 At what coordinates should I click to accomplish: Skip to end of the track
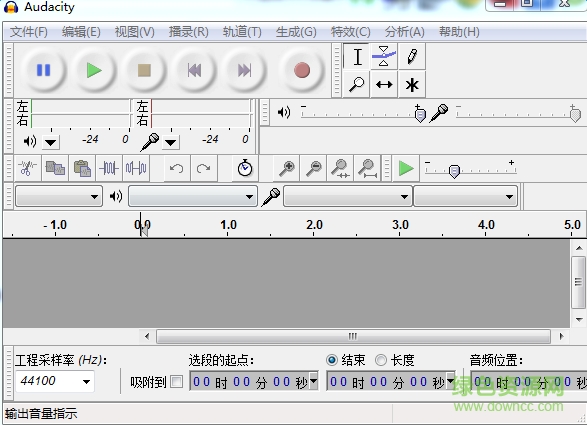pyautogui.click(x=244, y=70)
